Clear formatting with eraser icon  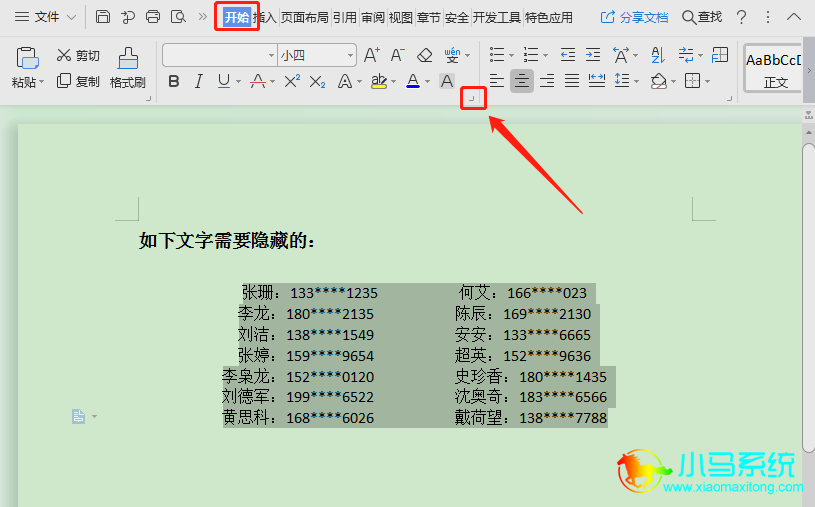pos(425,55)
